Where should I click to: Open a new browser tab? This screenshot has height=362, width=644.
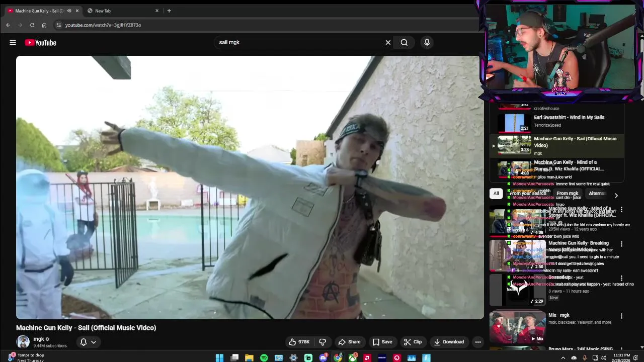(x=169, y=11)
